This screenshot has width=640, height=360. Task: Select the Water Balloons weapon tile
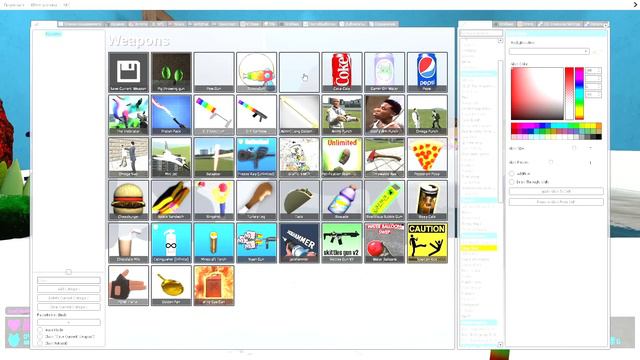tap(384, 242)
